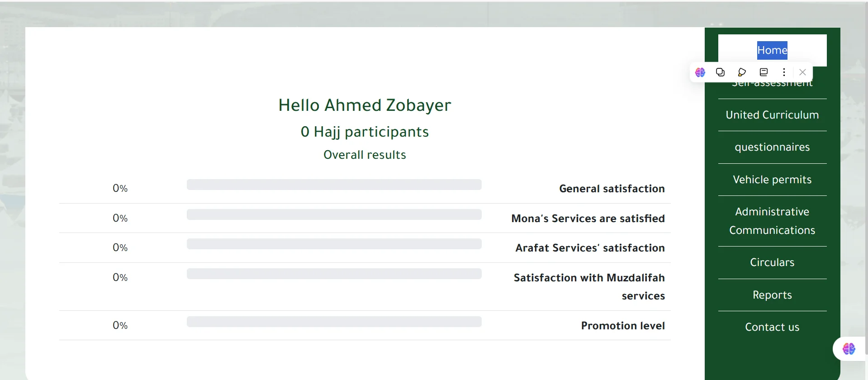The width and height of the screenshot is (868, 380).
Task: Go to Vehicle permits
Action: [772, 179]
